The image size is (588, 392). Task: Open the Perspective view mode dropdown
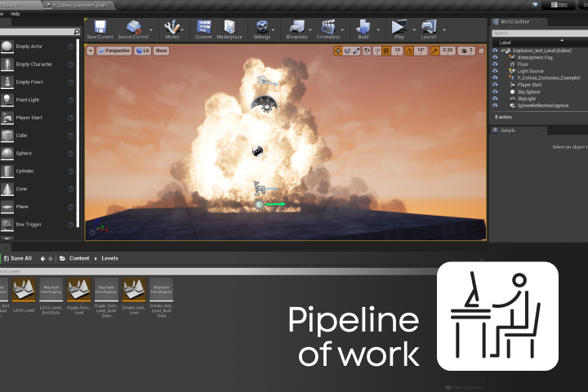tap(114, 51)
